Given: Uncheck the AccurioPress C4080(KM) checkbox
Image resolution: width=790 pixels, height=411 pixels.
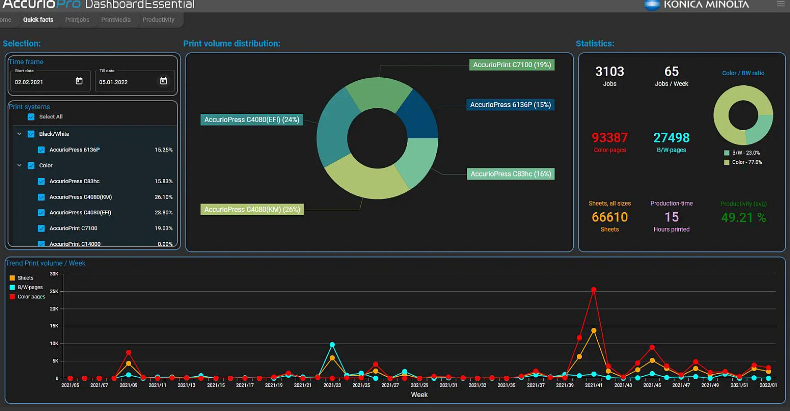Looking at the screenshot, I should click(x=41, y=197).
